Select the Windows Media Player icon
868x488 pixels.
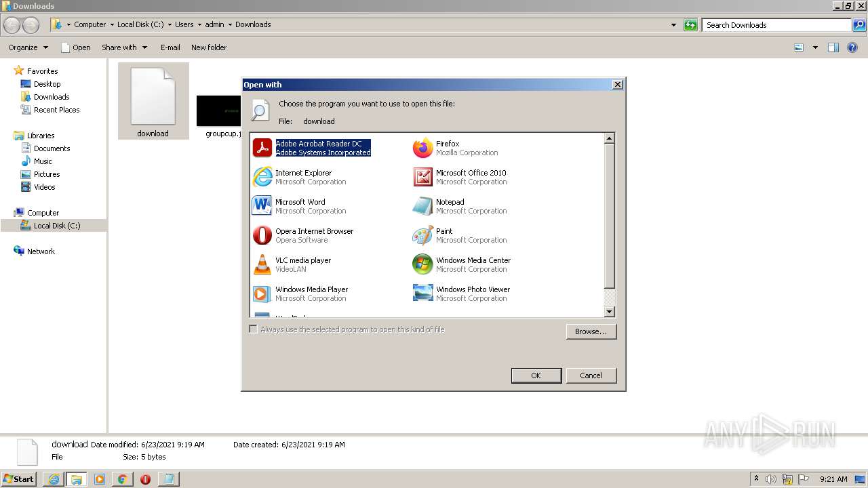point(262,293)
